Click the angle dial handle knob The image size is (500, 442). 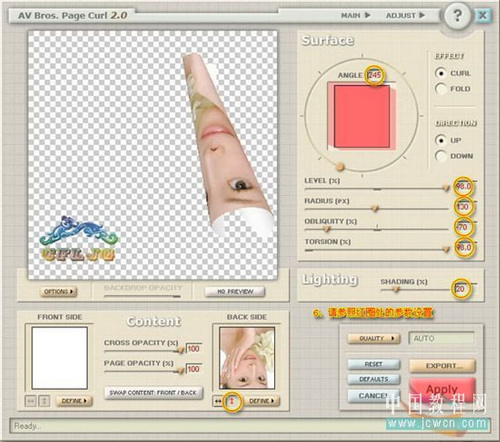pyautogui.click(x=339, y=166)
